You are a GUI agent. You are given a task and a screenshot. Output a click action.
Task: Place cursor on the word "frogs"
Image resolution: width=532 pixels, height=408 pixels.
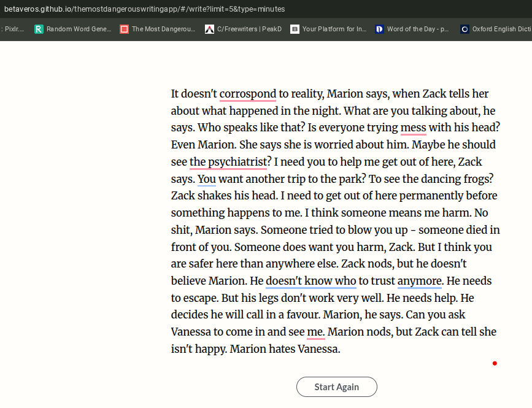pyautogui.click(x=476, y=179)
